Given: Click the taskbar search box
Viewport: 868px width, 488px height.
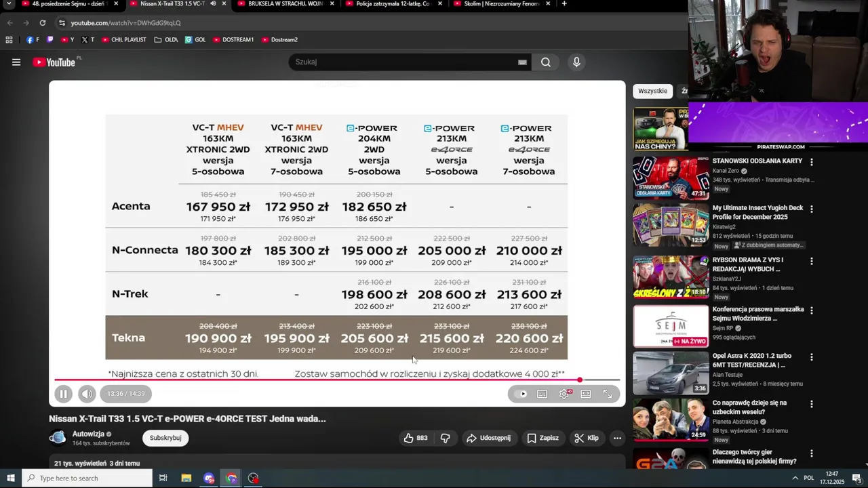Looking at the screenshot, I should click(x=87, y=479).
